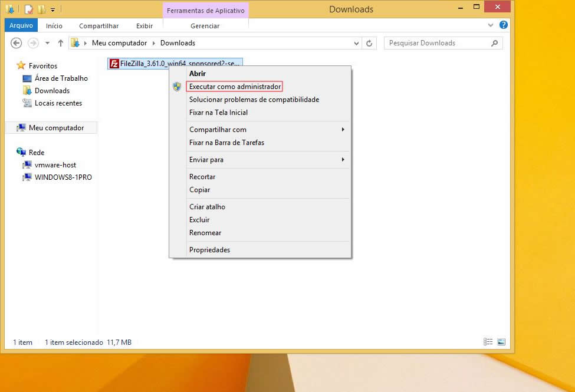575x392 pixels.
Task: Switch to details view in status bar
Action: tap(488, 342)
